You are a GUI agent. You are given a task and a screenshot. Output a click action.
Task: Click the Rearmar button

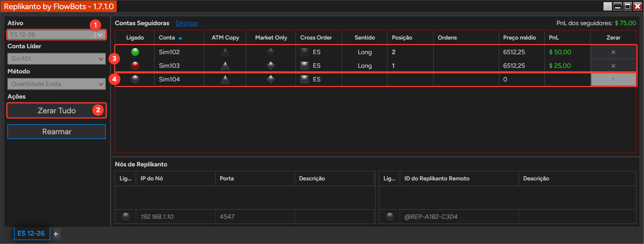pyautogui.click(x=57, y=132)
